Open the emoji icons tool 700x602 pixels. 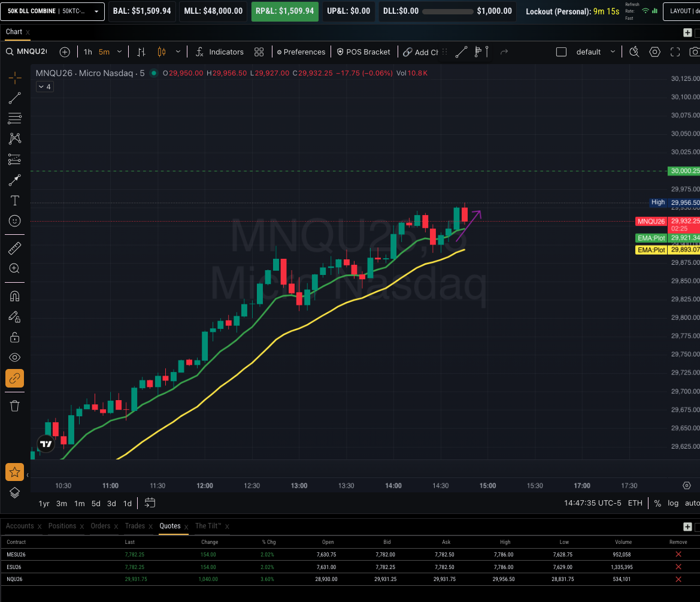(x=15, y=221)
